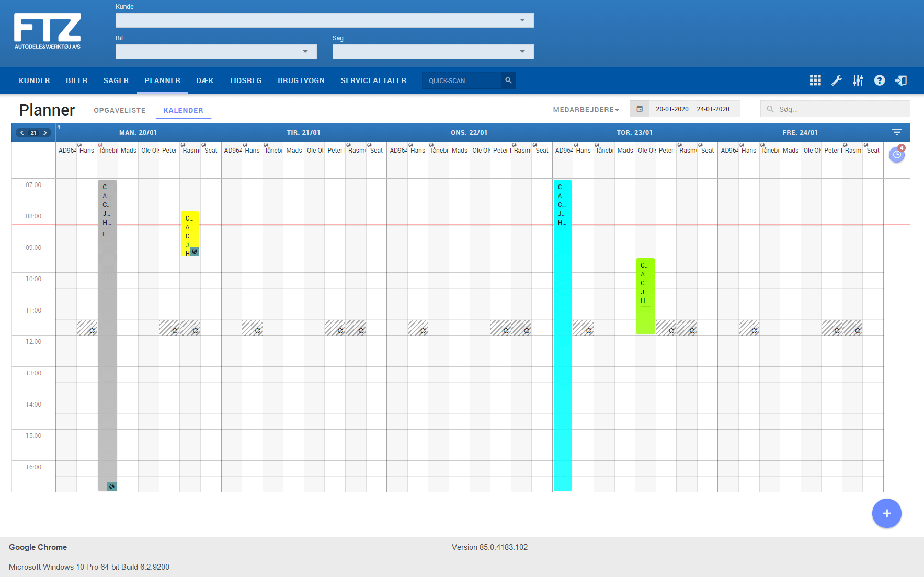
Task: Open the clock notifications badge button
Action: (897, 154)
